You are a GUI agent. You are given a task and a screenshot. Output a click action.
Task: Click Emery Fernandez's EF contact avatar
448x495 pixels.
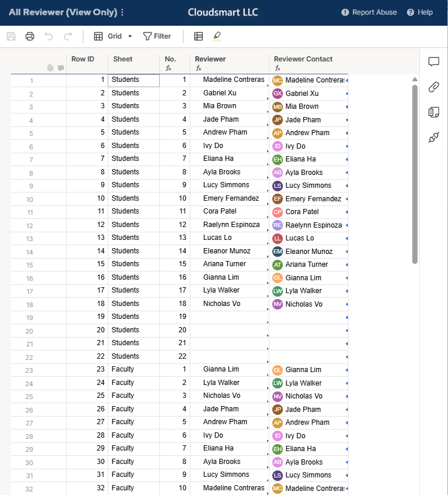278,199
